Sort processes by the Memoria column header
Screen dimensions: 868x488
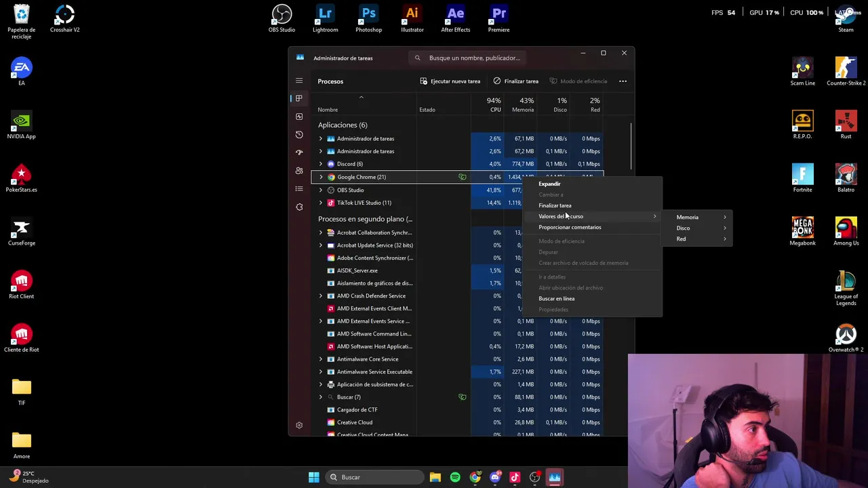[x=520, y=104]
